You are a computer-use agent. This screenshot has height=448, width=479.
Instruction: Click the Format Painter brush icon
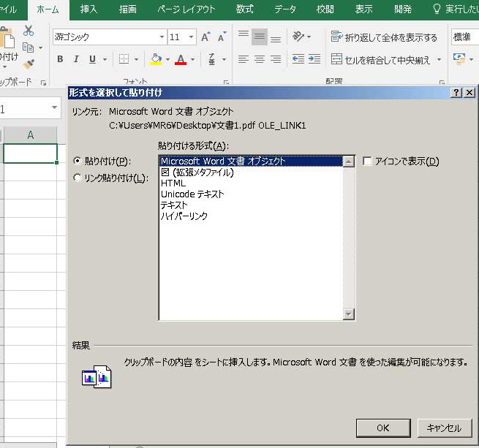coord(29,64)
